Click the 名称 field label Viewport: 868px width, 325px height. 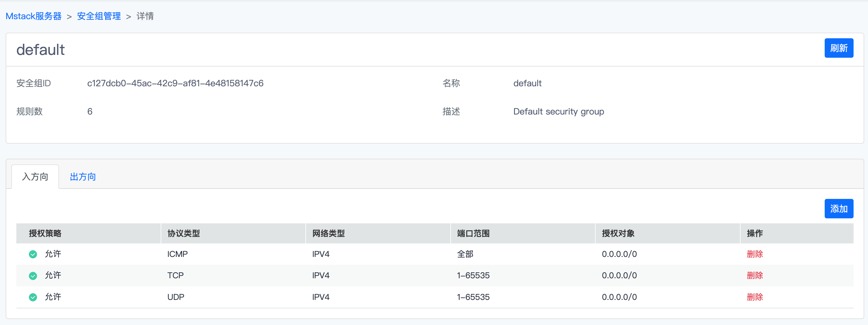pyautogui.click(x=451, y=83)
